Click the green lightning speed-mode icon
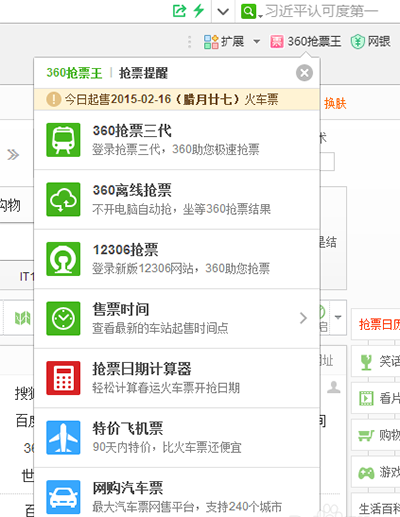This screenshot has height=517, width=400. click(199, 11)
